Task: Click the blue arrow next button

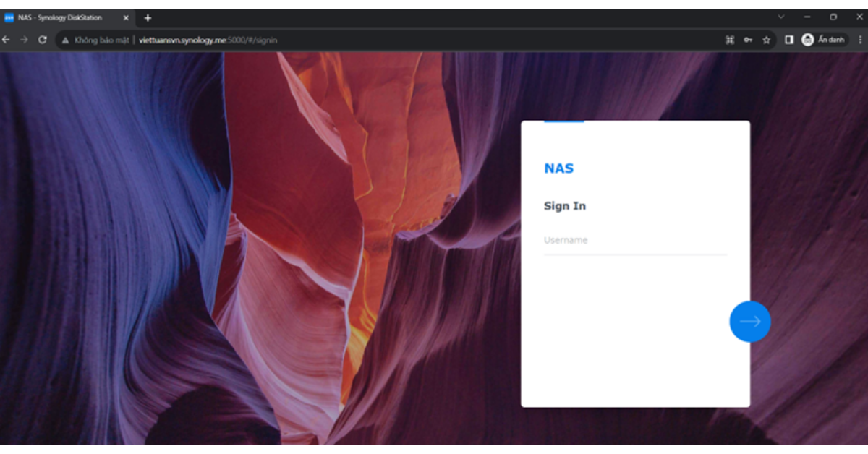Action: (750, 322)
